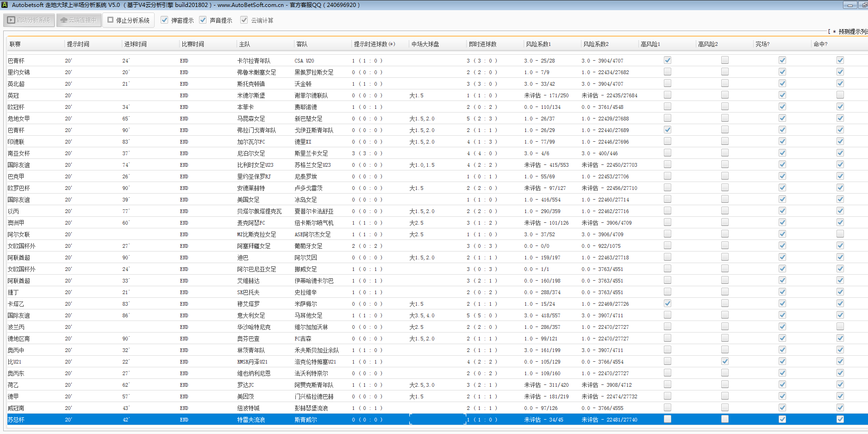Uncheck 完场? box in the 苏总杯 row
This screenshot has height=434, width=868.
782,419
